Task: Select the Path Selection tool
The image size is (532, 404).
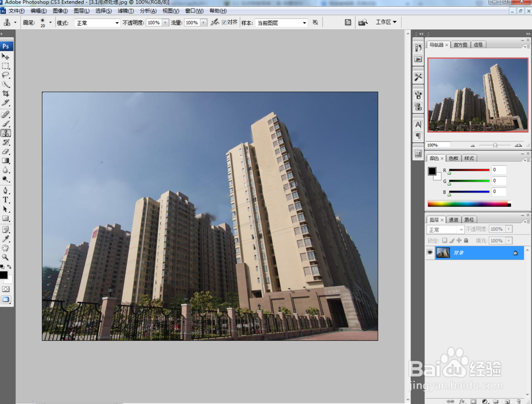Action: pyautogui.click(x=5, y=209)
